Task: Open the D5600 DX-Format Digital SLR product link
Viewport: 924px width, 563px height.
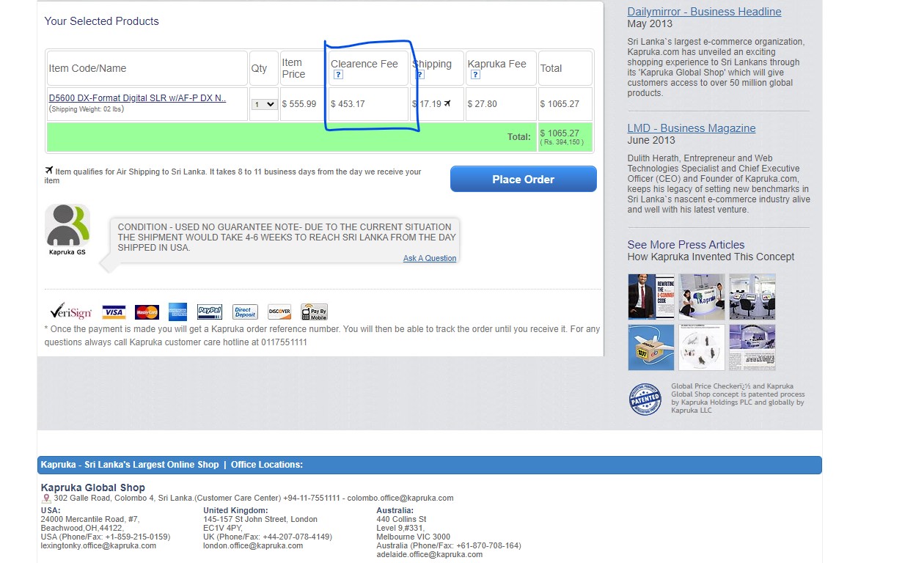Action: [138, 97]
